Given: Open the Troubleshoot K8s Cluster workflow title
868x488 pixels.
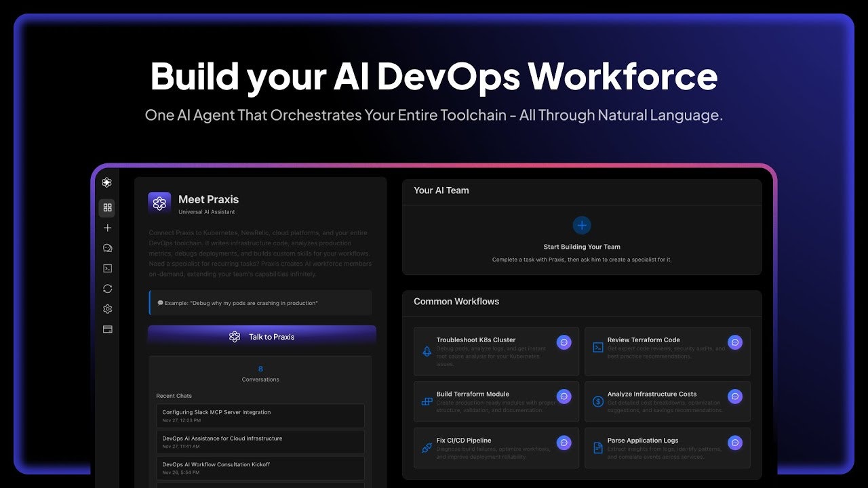Looking at the screenshot, I should click(x=476, y=340).
